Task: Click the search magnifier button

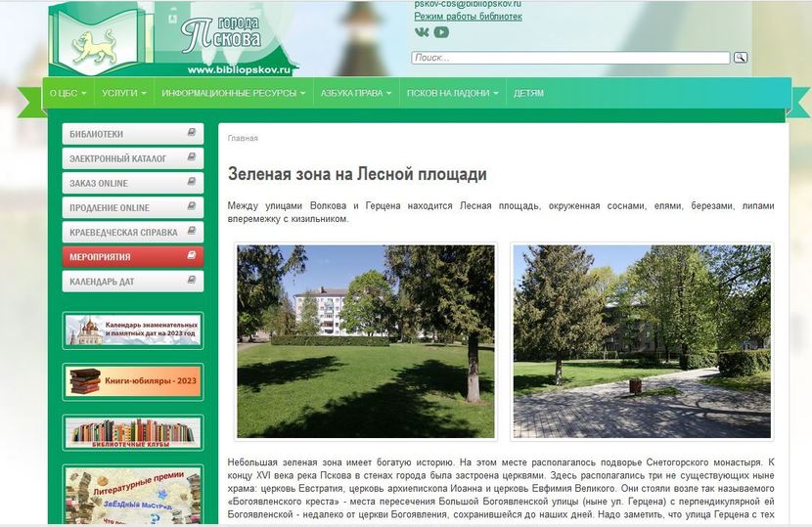Action: 741,58
